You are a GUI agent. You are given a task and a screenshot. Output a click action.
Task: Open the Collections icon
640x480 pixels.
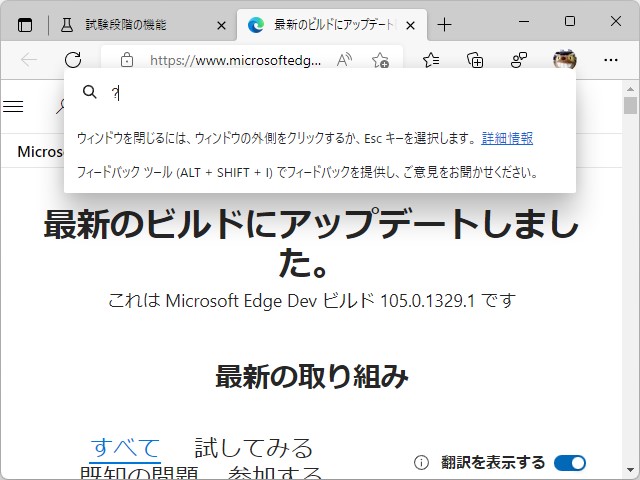[x=475, y=60]
